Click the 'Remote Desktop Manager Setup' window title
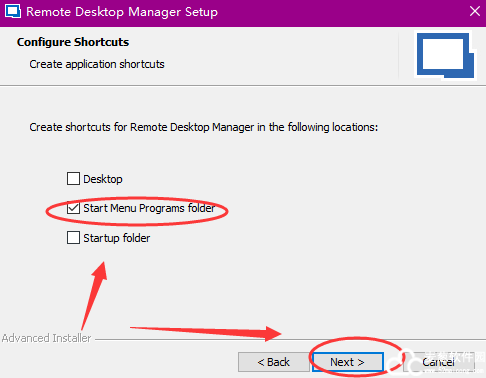 (122, 12)
